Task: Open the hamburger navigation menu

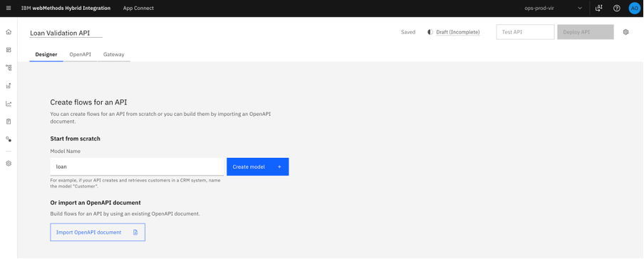Action: [9, 9]
